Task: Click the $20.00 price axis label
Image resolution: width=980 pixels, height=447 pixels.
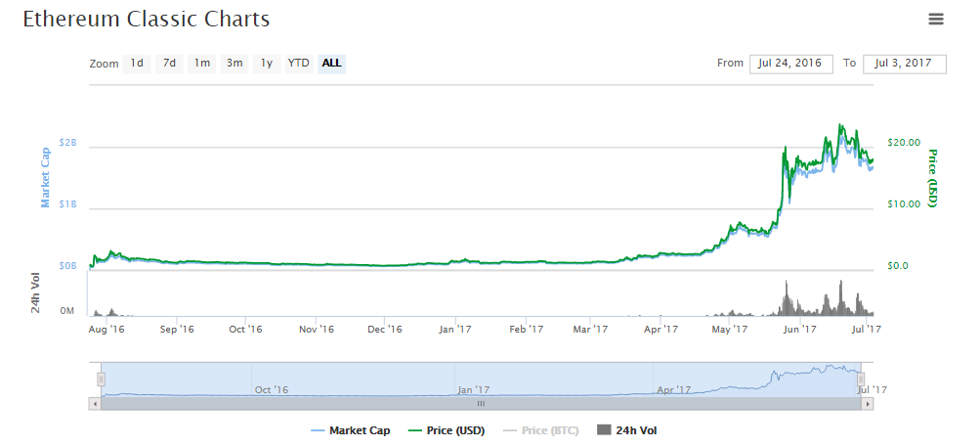Action: coord(904,143)
